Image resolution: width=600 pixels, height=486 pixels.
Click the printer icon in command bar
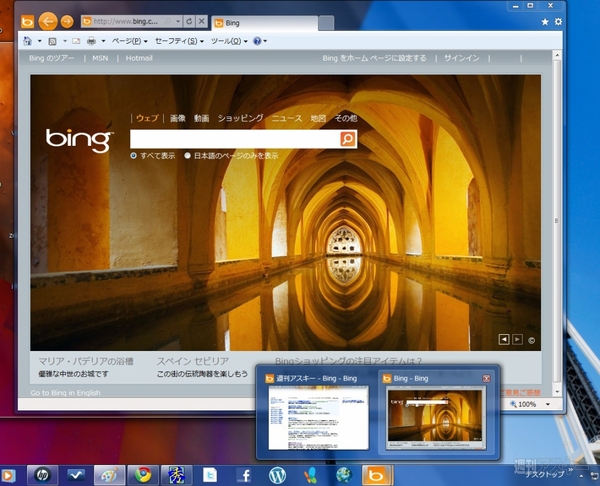91,41
